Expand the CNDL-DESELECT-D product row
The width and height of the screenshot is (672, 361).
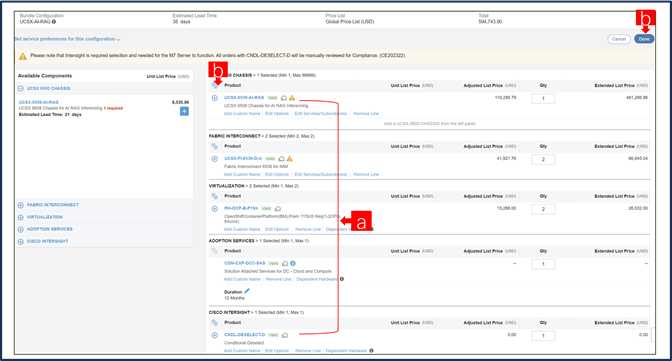[215, 335]
